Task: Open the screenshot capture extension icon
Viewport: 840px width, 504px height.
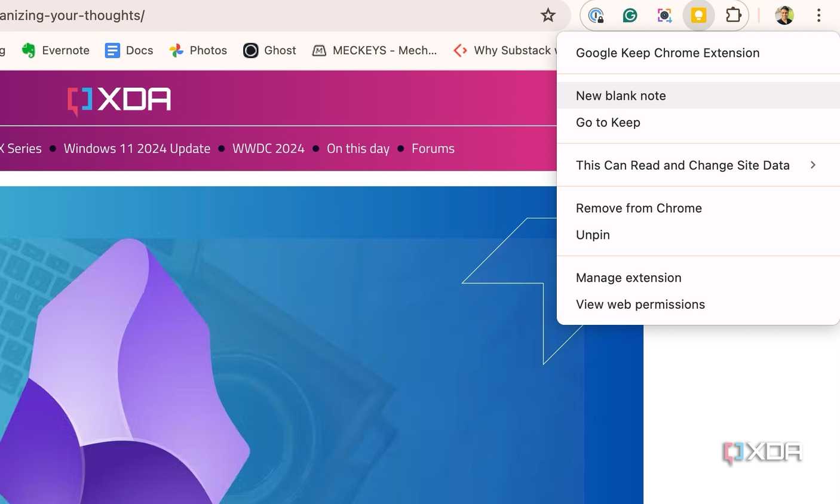Action: coord(664,16)
